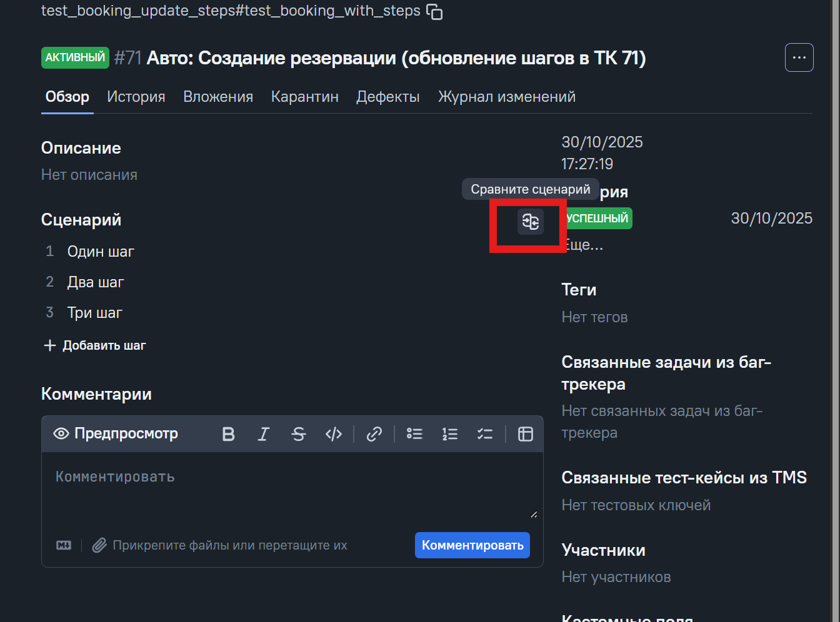Select scenario step 'Два шаг'
840x622 pixels.
pyautogui.click(x=96, y=282)
